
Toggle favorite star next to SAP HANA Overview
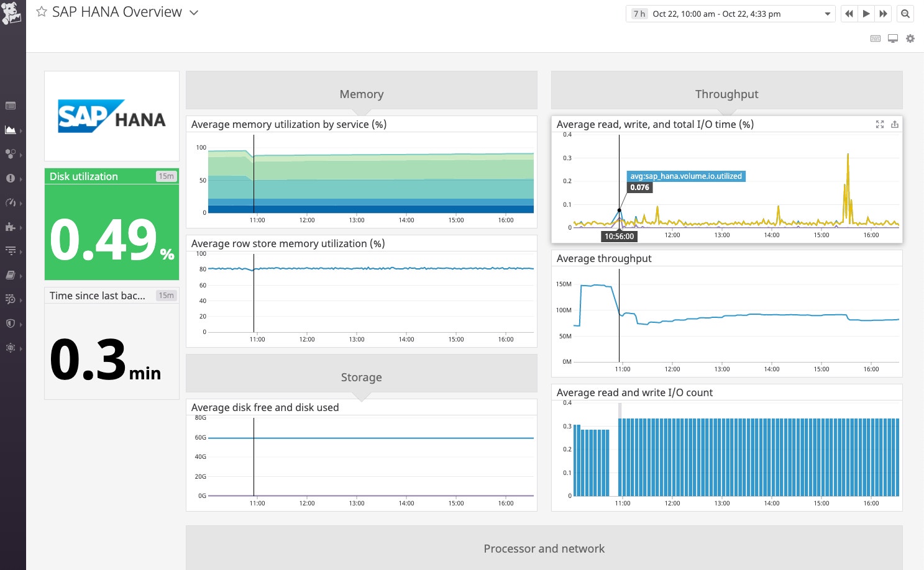pyautogui.click(x=41, y=11)
